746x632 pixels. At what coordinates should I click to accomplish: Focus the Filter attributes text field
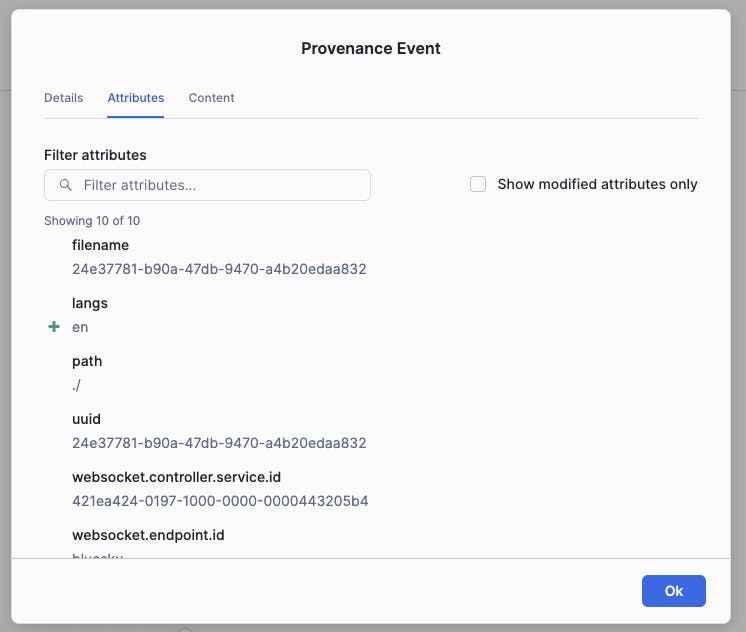pyautogui.click(x=207, y=185)
